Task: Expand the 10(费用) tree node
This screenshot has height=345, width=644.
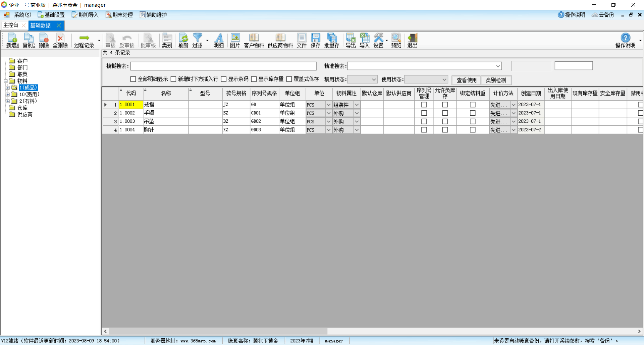Action: click(x=7, y=95)
